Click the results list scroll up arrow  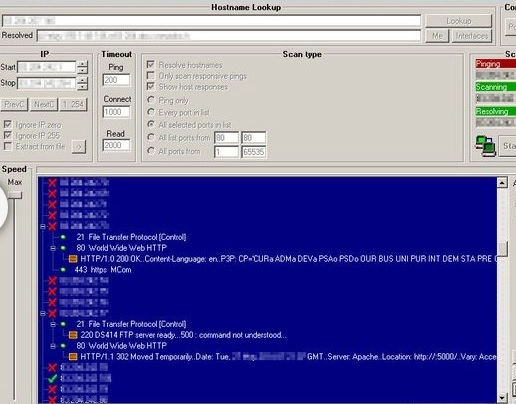pos(502,182)
